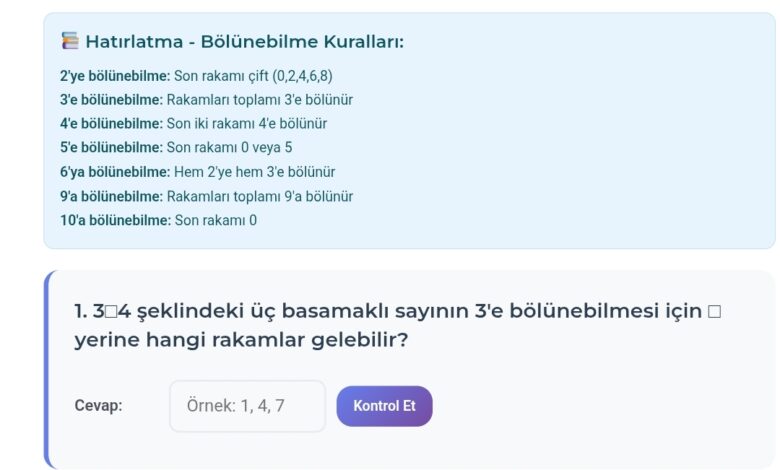Viewport: 780px width, 470px height.
Task: Click the Hatırlatma - Bölünebilme Kuralları heading
Action: coord(245,41)
